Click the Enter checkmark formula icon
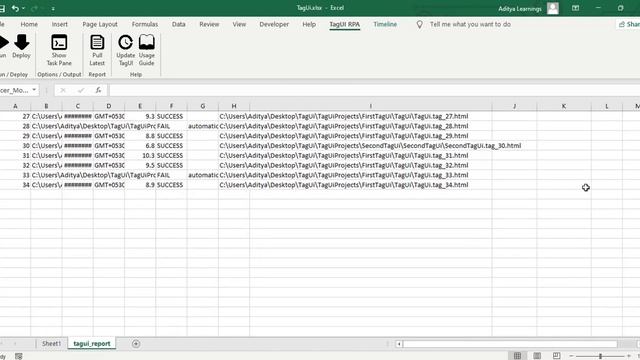Screen dimensions: 640x360 [81, 90]
